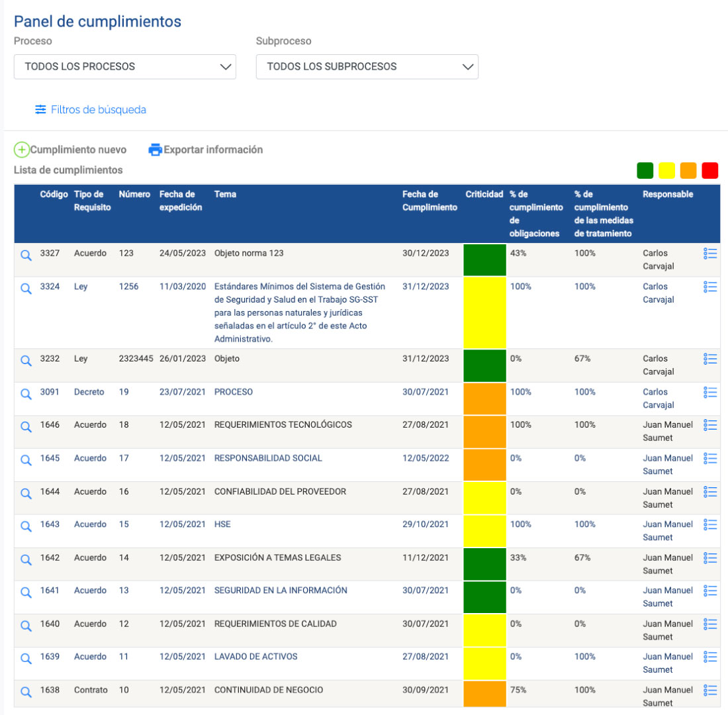Click magnifier icon for record 1645
The width and height of the screenshot is (728, 715).
(26, 460)
